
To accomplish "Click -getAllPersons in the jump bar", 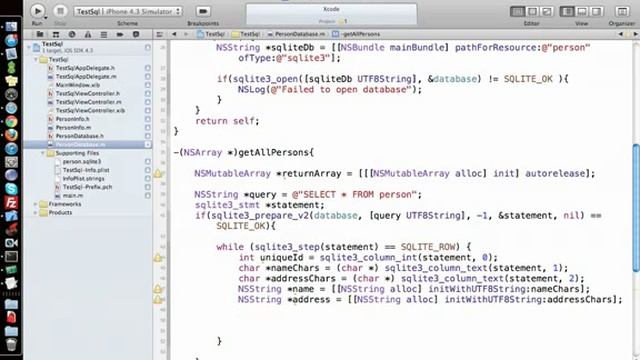I will point(356,34).
